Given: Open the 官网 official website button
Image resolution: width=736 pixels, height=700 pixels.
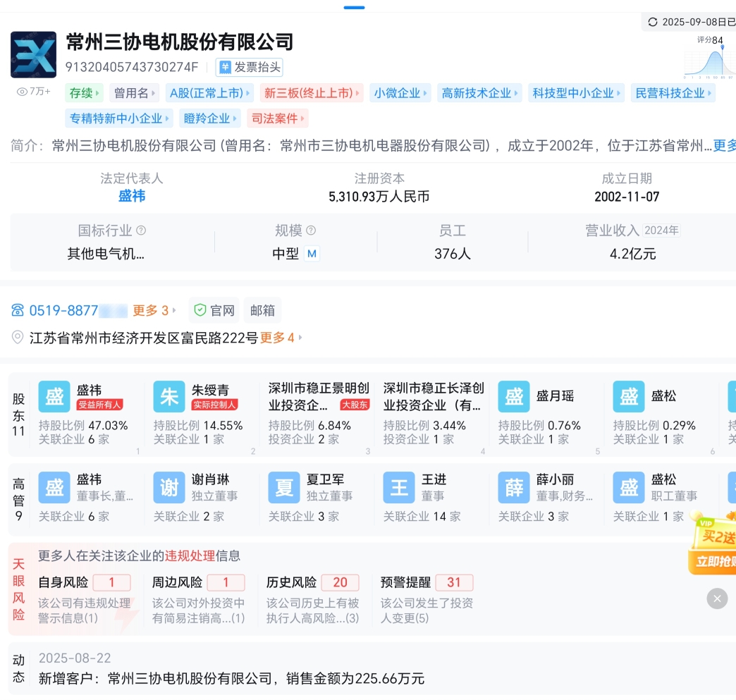Looking at the screenshot, I should [214, 310].
